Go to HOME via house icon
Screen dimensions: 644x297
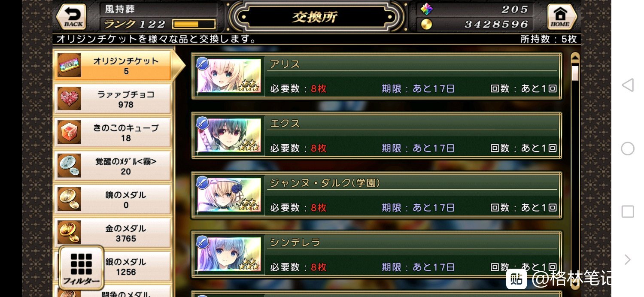point(561,17)
